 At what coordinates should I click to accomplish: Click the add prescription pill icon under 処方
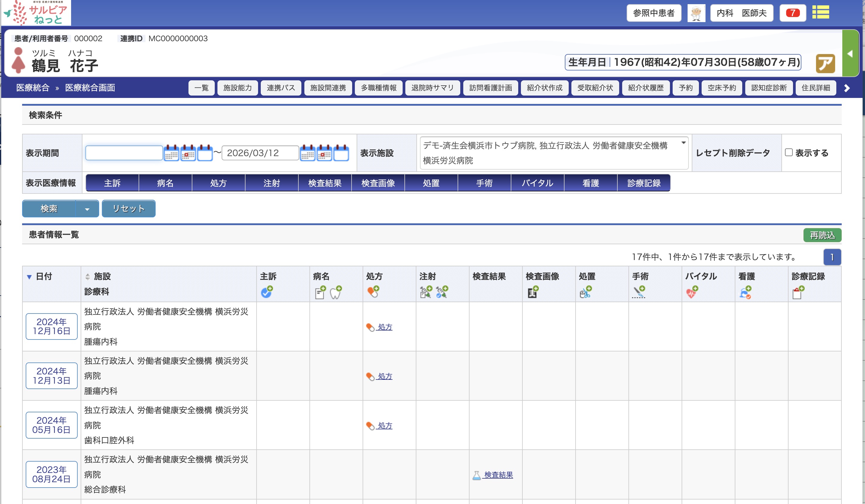tap(373, 292)
